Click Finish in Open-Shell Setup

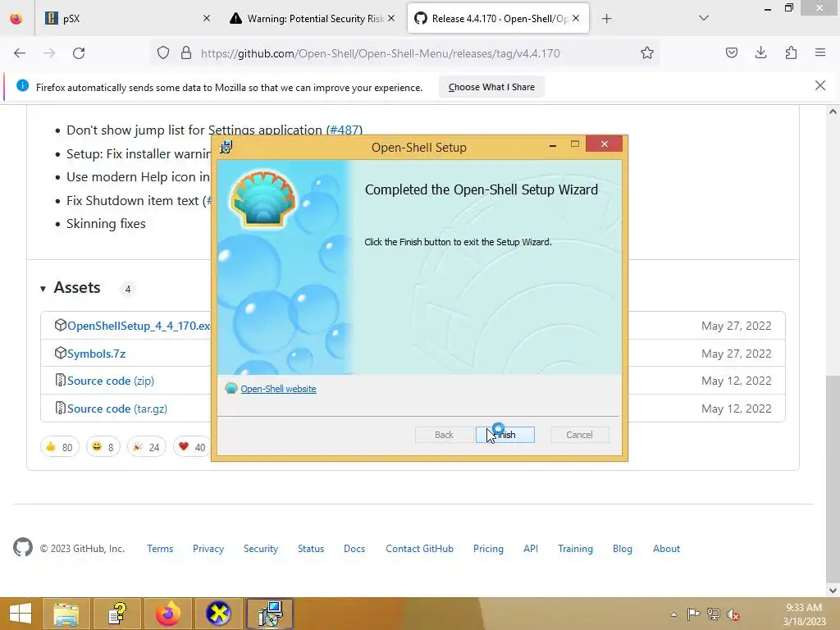[504, 435]
